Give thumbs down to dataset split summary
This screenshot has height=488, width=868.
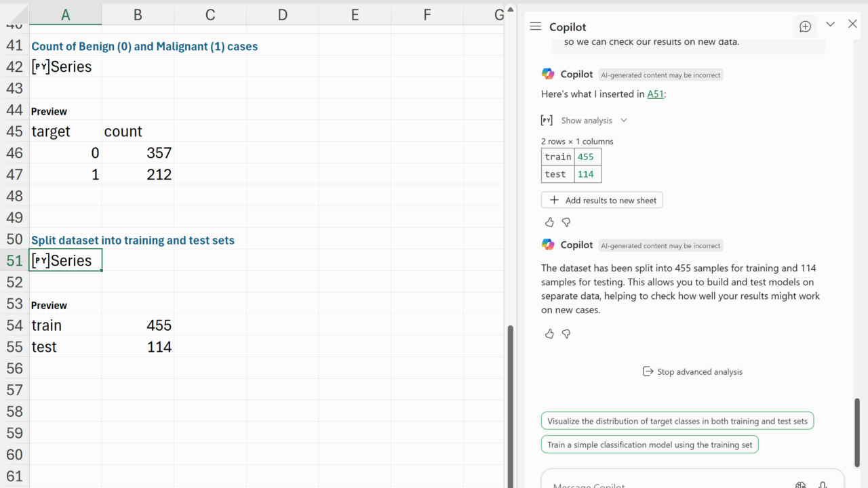(566, 333)
